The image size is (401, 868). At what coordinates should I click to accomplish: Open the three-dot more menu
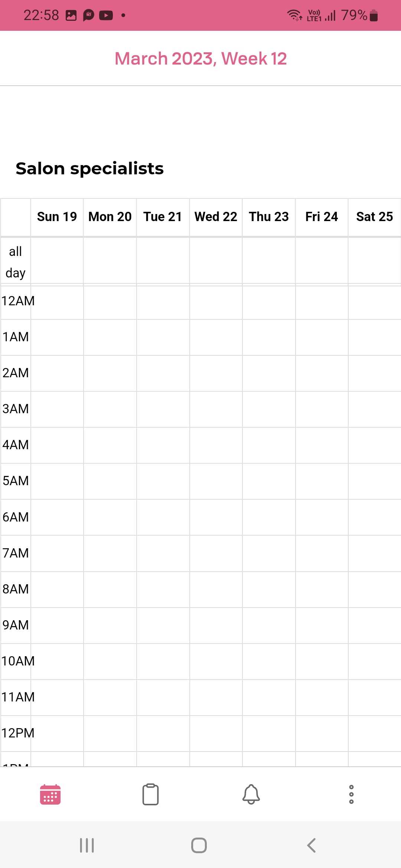point(351,795)
